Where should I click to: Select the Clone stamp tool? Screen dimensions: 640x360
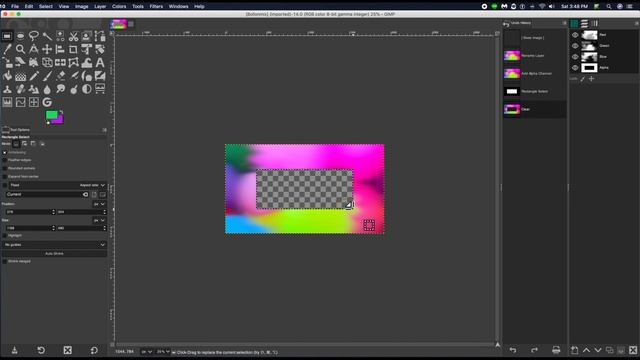click(x=7, y=89)
